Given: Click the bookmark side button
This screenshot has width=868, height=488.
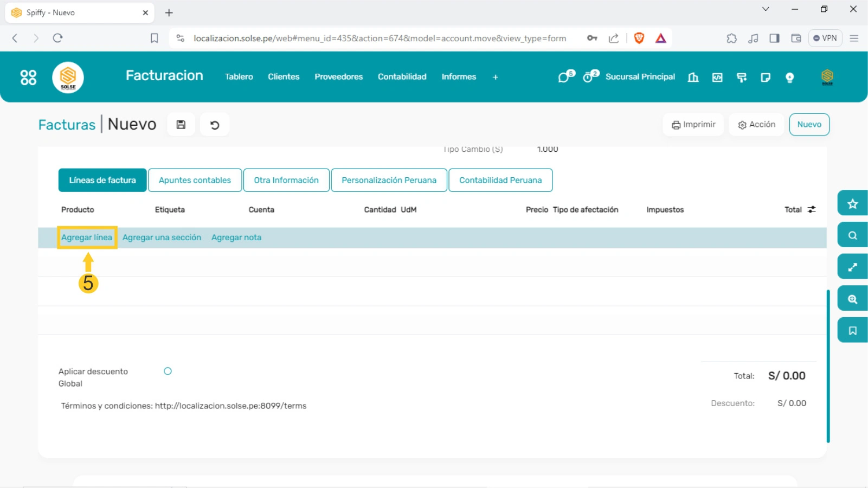Looking at the screenshot, I should 852,330.
